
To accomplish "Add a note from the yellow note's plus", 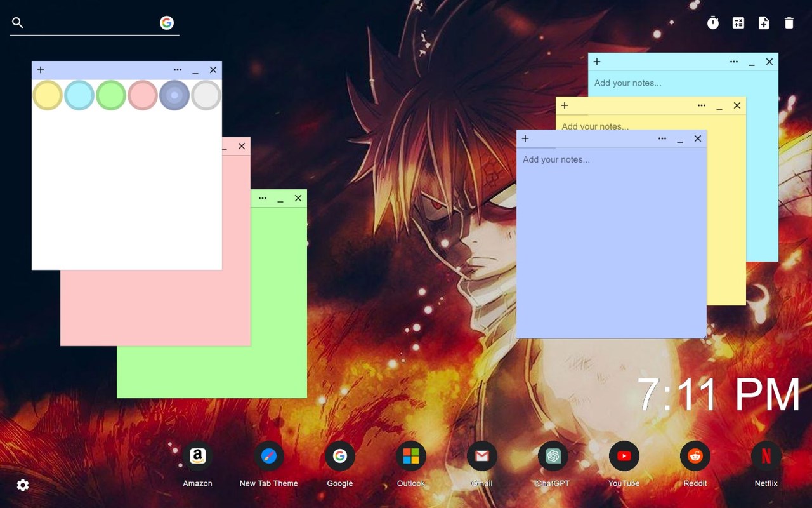I will click(x=565, y=105).
